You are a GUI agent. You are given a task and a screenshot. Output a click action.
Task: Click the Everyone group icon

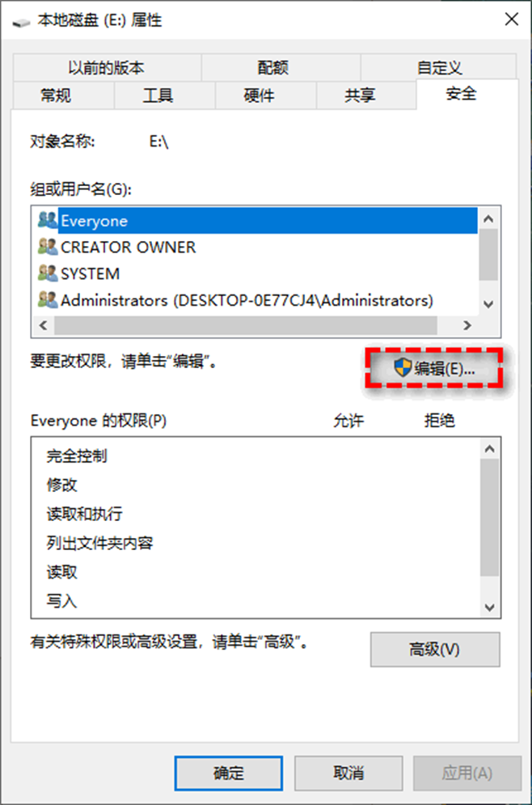click(48, 220)
